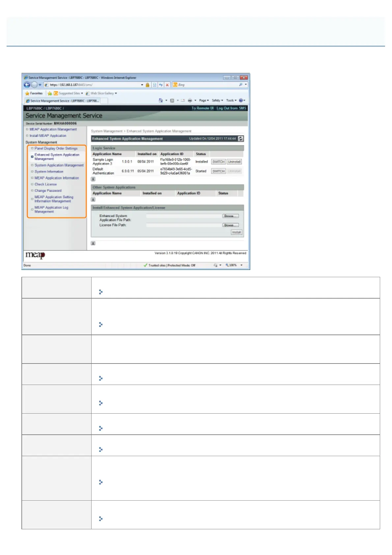Click the Add to Favorites Bar icon
The width and height of the screenshot is (392, 555).
click(50, 93)
